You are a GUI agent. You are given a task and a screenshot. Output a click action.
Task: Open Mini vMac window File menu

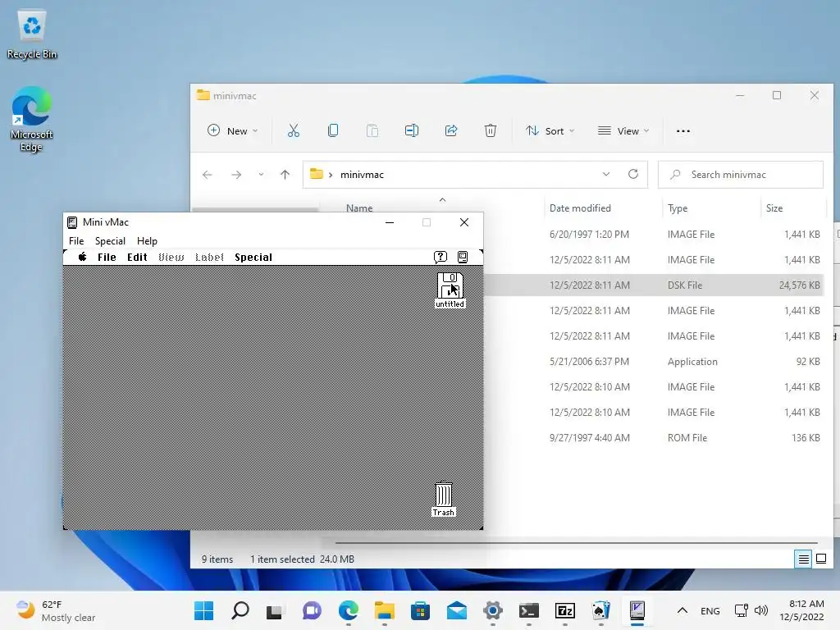76,241
